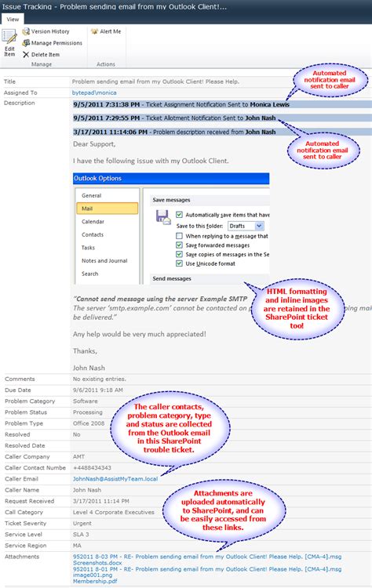Click the Problem Category value Software
This screenshot has height=588, width=372.
pos(86,401)
